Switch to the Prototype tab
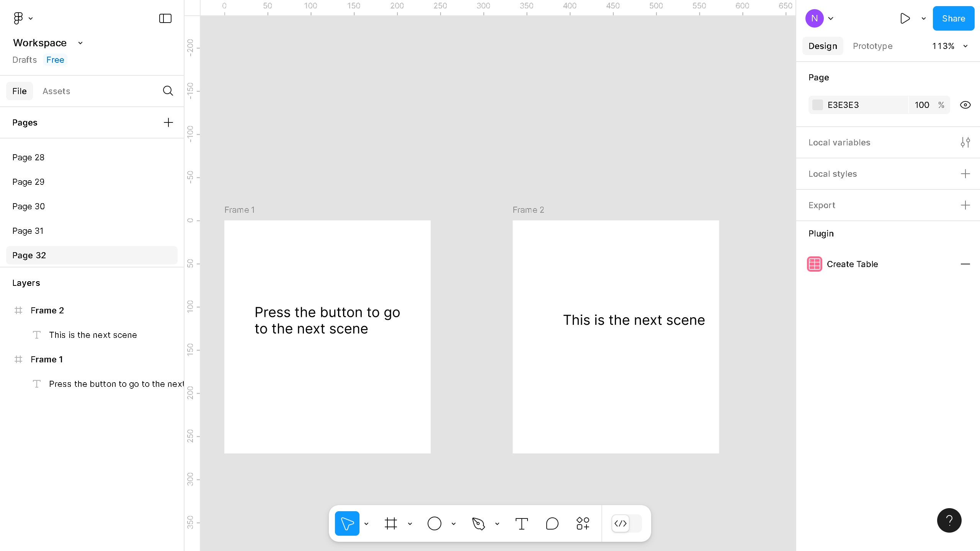The height and width of the screenshot is (551, 980). [872, 46]
